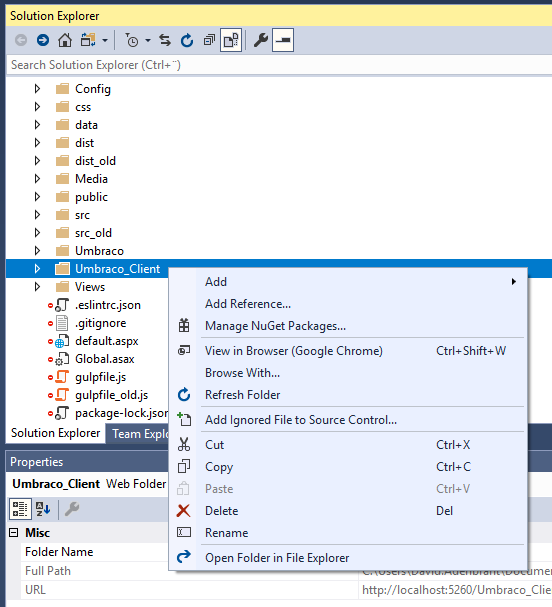This screenshot has width=552, height=607.
Task: Collapse the Misc category in Properties
Action: pyautogui.click(x=14, y=533)
